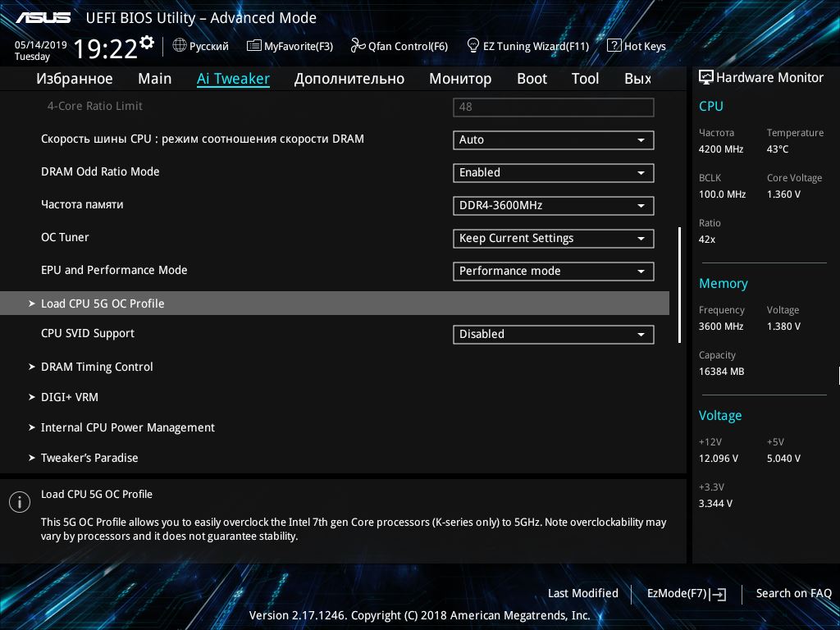Switch to the Вых (Exit) tab

coord(638,79)
